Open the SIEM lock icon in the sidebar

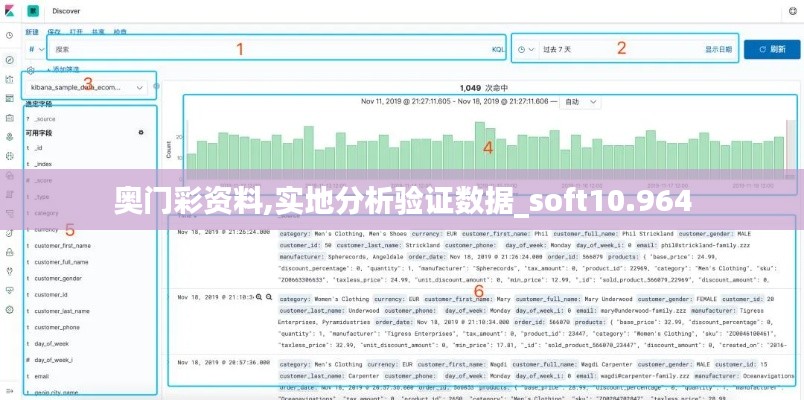coord(9,252)
